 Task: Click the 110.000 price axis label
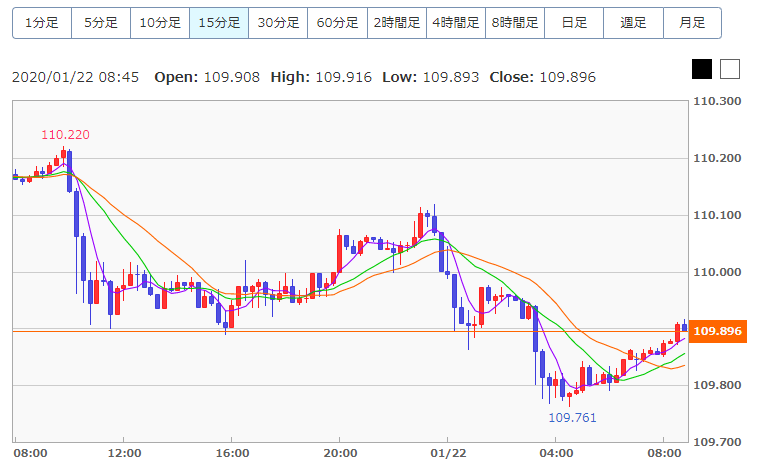coord(717,272)
